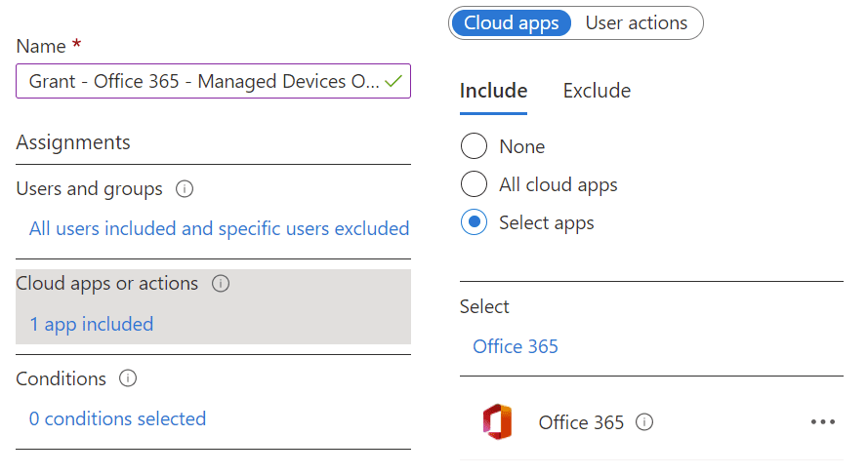Switch to the Include tab
The height and width of the screenshot is (476, 868).
(493, 91)
